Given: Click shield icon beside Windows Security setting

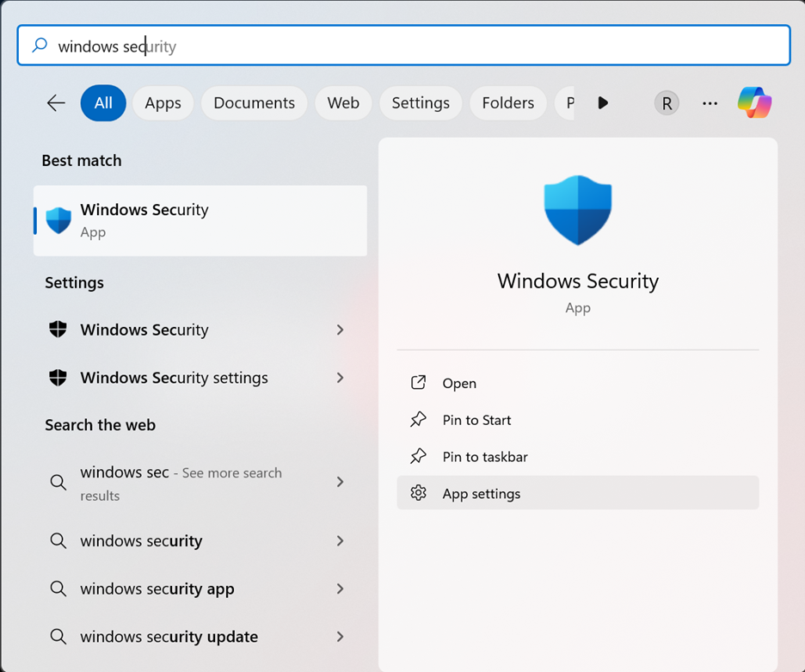Looking at the screenshot, I should point(58,330).
